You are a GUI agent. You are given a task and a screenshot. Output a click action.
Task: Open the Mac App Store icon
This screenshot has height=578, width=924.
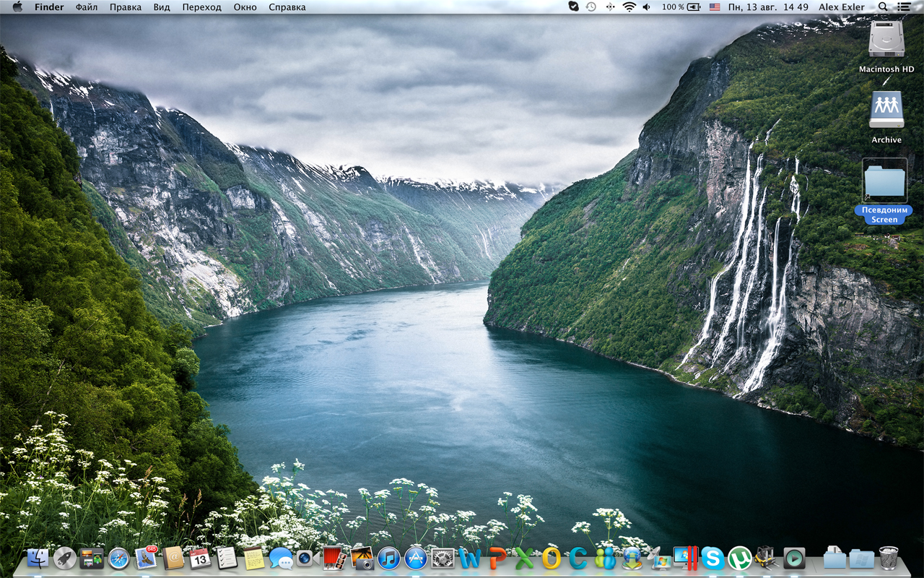[x=416, y=558]
